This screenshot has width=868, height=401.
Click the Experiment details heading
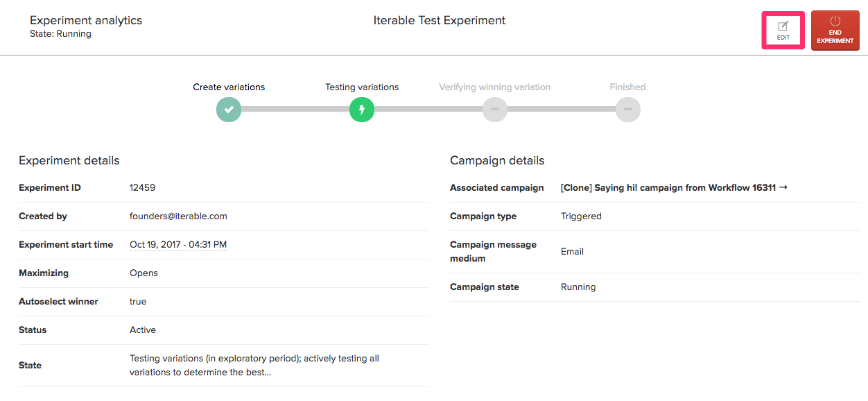click(x=69, y=160)
